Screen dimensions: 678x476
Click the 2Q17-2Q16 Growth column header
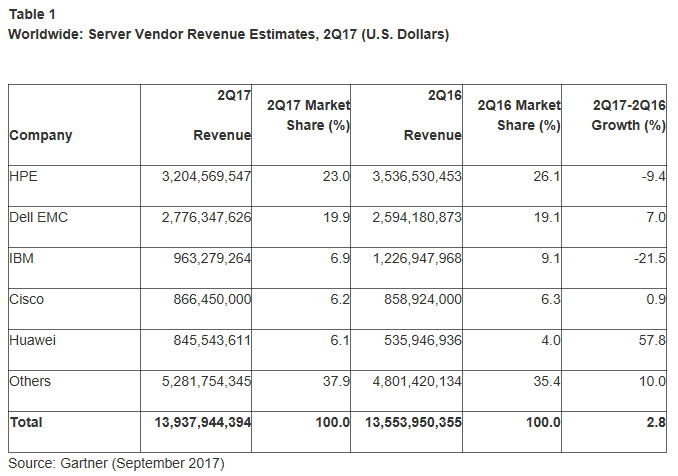(x=628, y=115)
